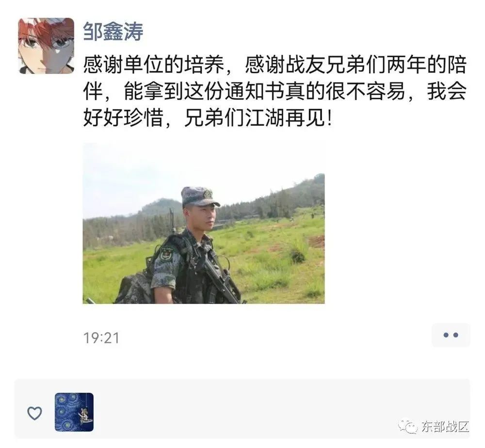Click the middle text line 能拿到这份通知书
The image size is (485, 448).
click(x=275, y=91)
